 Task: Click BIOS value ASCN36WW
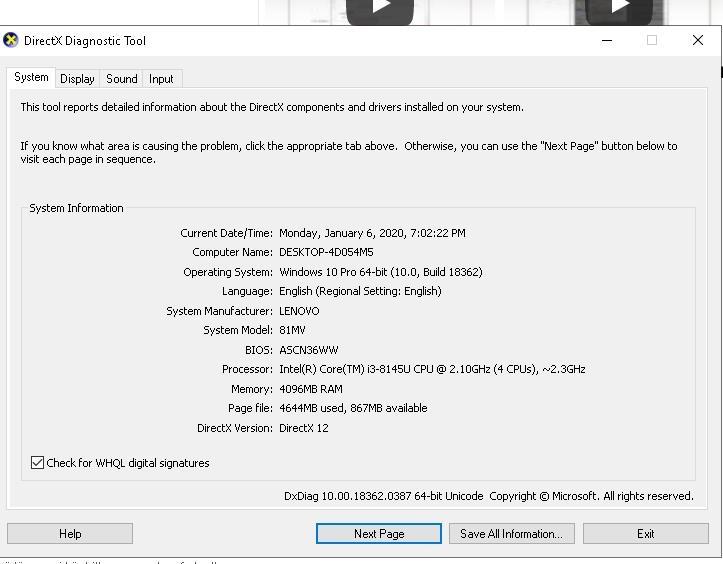click(x=308, y=350)
